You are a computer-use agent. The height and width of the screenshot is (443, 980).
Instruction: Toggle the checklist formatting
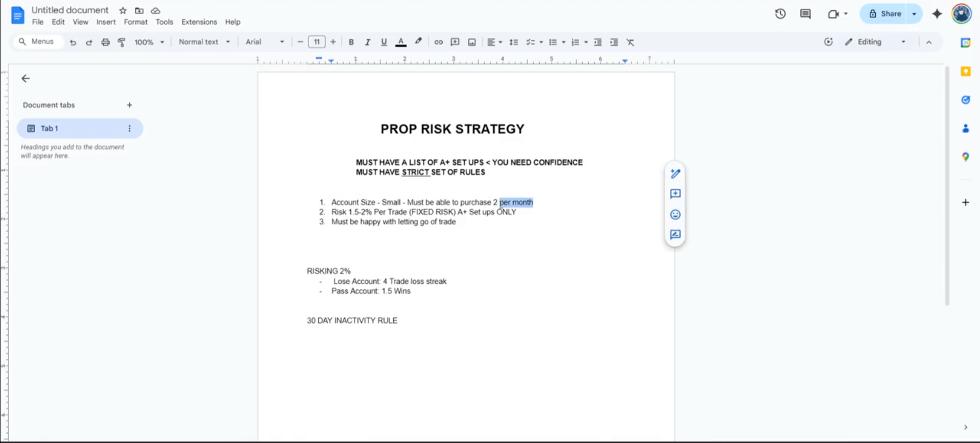531,42
